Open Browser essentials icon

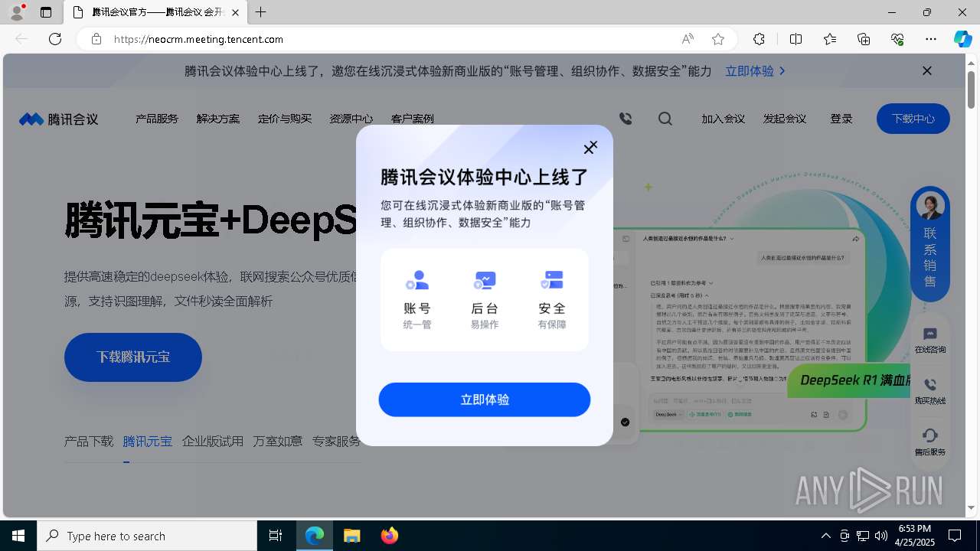pyautogui.click(x=897, y=39)
